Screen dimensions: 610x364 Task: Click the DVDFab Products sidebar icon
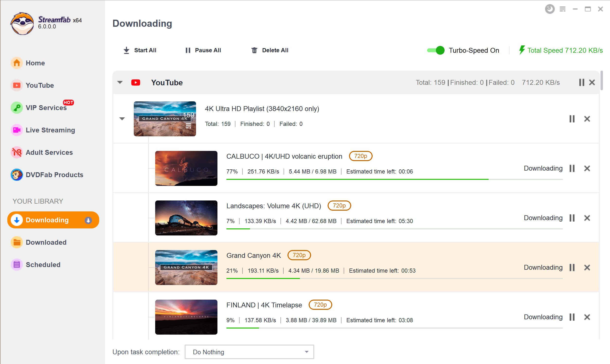17,175
